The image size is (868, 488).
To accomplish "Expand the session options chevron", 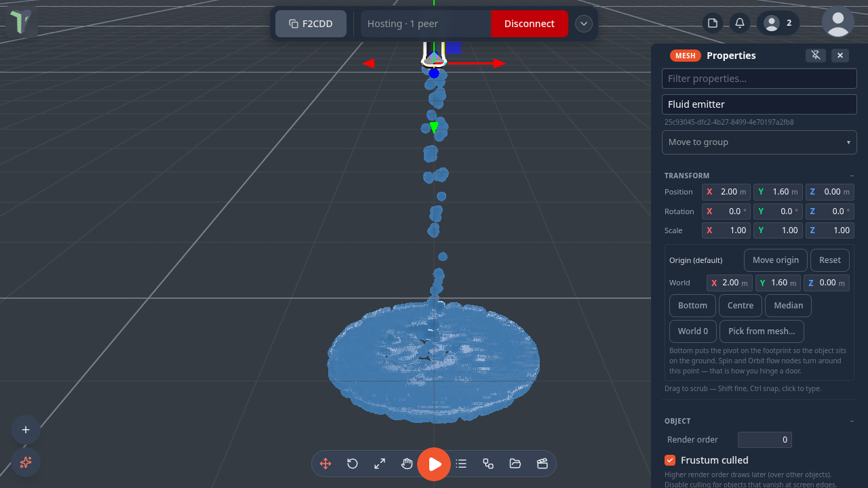I will [584, 24].
